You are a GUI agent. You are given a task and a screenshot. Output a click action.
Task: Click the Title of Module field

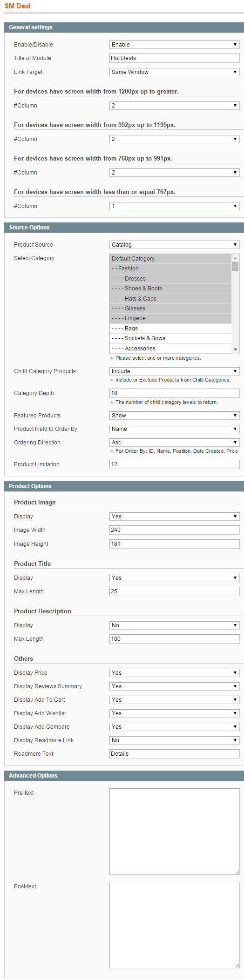pyautogui.click(x=175, y=58)
